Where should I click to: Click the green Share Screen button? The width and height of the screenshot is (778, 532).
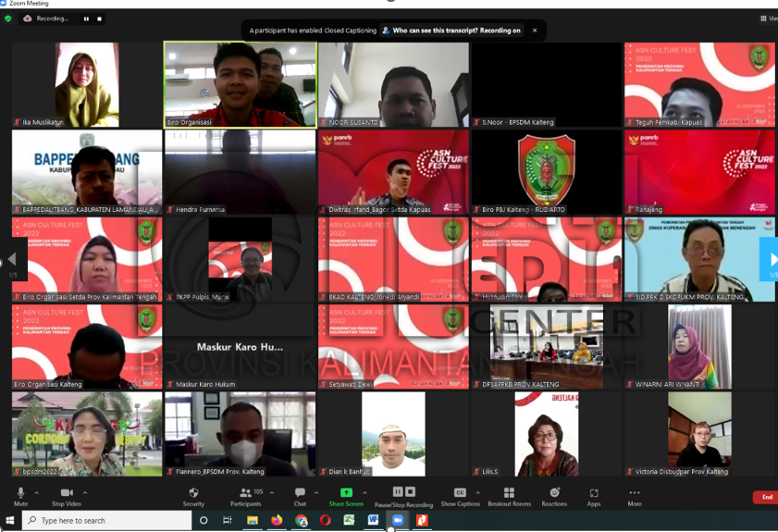point(346,496)
